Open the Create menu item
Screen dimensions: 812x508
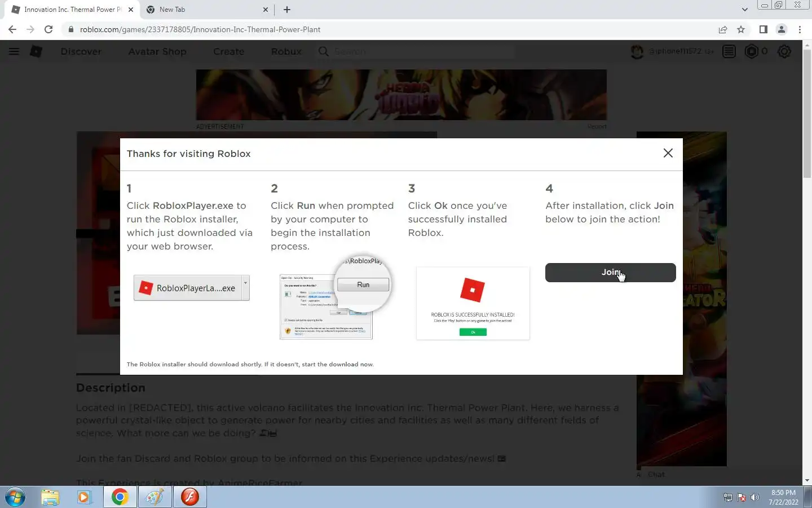pyautogui.click(x=228, y=51)
